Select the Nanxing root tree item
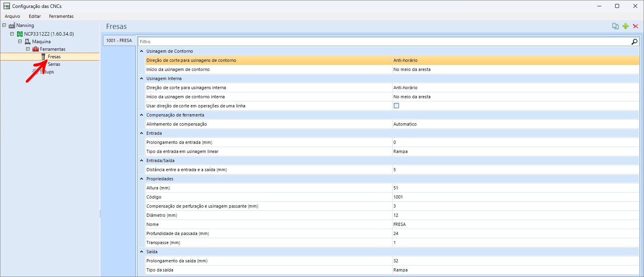 (25, 25)
